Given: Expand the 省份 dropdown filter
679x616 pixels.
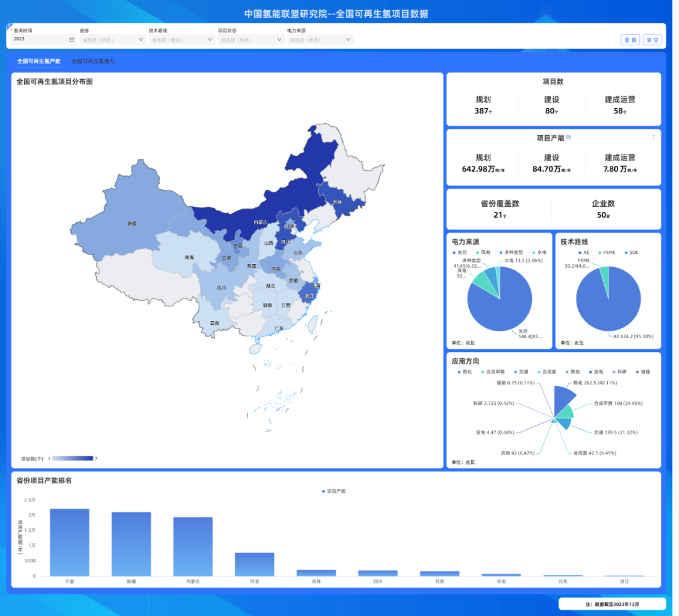Looking at the screenshot, I should tap(113, 39).
